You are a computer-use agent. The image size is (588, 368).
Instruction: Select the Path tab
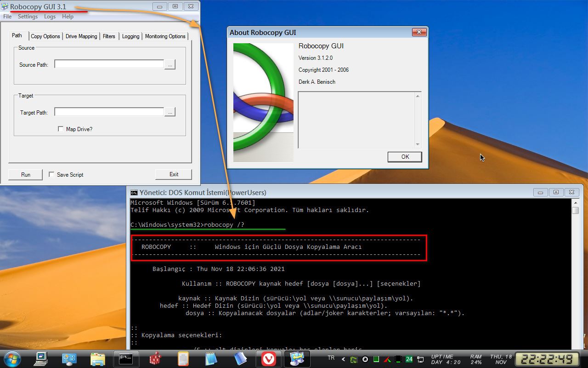(x=17, y=35)
